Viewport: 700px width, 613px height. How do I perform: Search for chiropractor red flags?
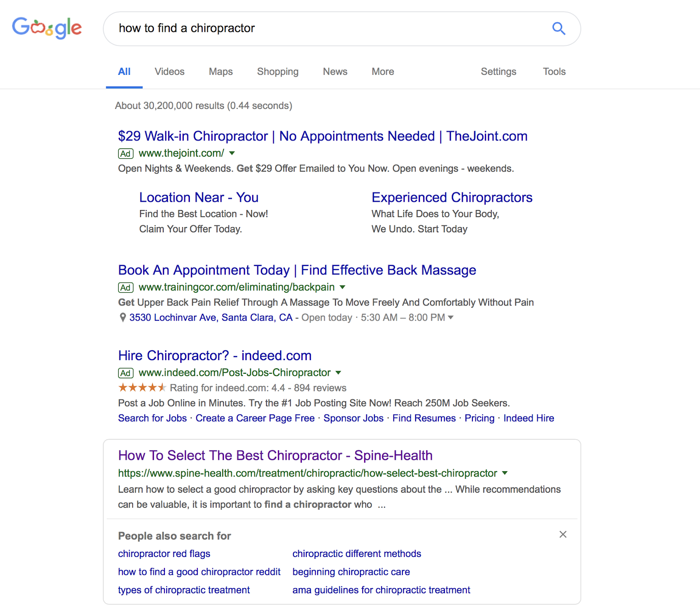click(164, 554)
